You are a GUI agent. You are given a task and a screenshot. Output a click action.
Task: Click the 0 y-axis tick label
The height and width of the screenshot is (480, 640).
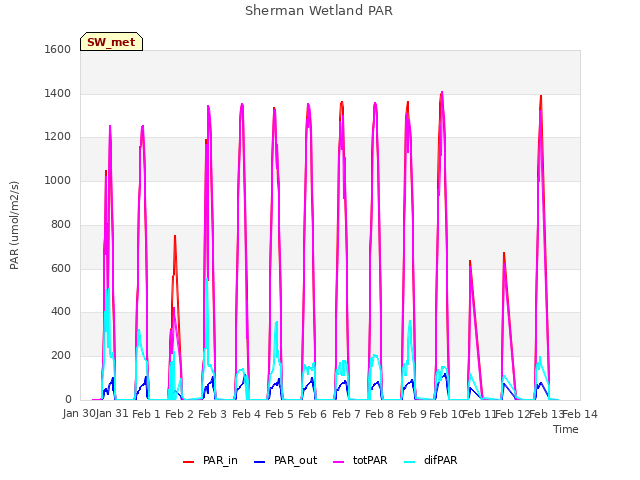click(x=68, y=400)
